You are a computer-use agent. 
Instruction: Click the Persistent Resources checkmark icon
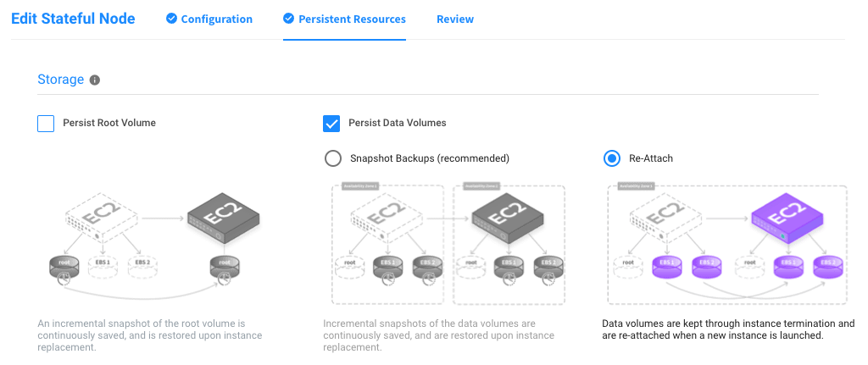tap(289, 19)
